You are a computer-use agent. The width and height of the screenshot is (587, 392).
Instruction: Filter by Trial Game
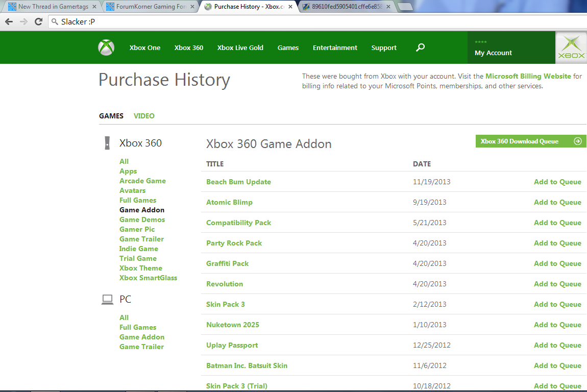(138, 258)
